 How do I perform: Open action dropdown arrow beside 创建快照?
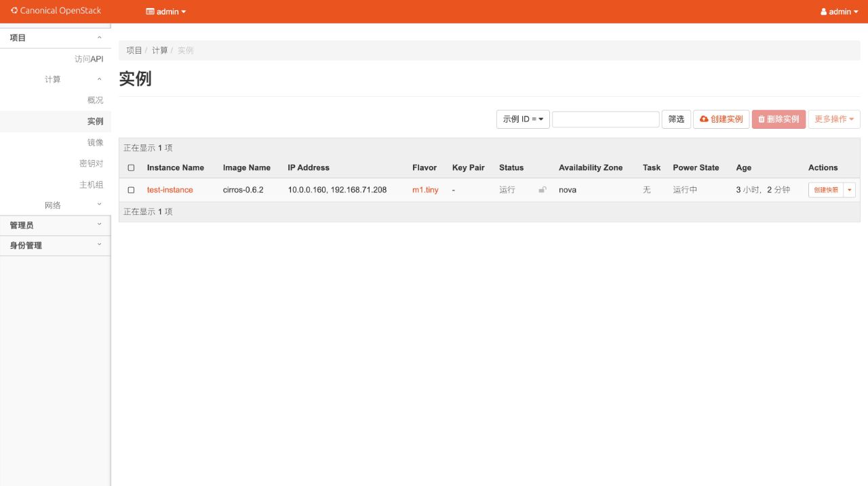[849, 190]
